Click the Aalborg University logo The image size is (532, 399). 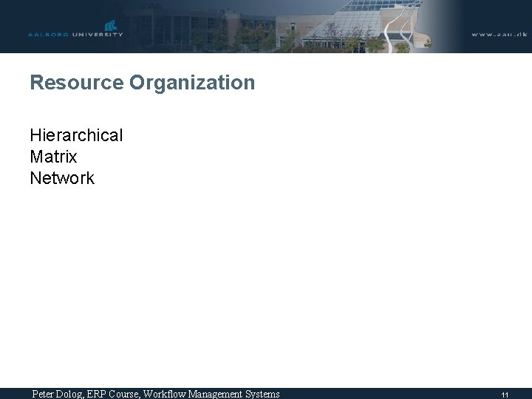pos(75,29)
